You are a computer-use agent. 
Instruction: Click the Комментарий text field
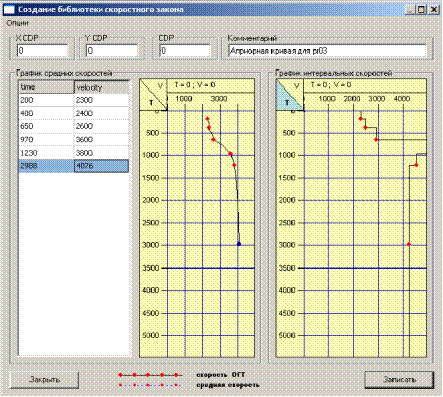[327, 51]
